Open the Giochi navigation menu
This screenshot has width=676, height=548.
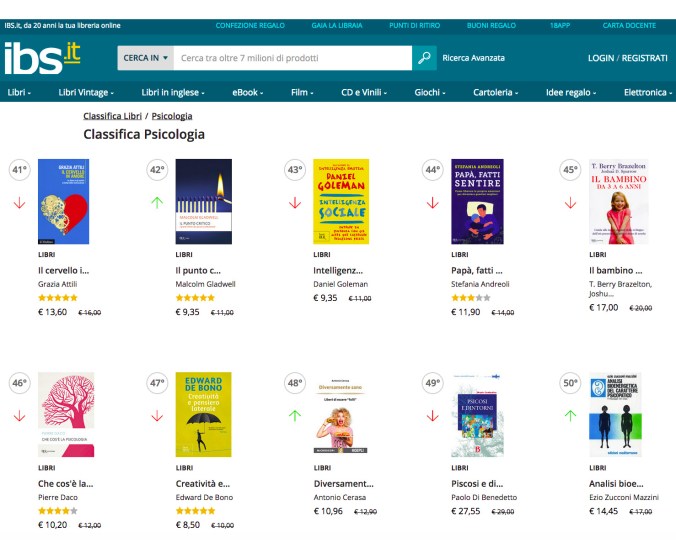tap(430, 93)
